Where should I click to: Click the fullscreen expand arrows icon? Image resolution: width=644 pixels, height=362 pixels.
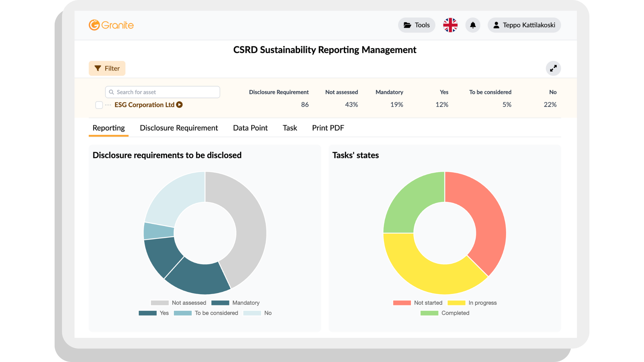[x=553, y=68]
